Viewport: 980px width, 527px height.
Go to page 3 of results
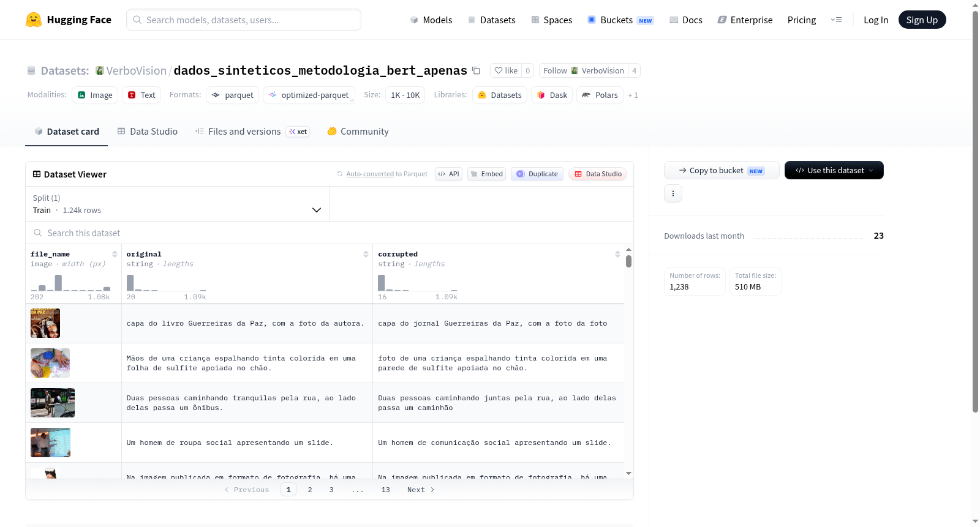(331, 490)
